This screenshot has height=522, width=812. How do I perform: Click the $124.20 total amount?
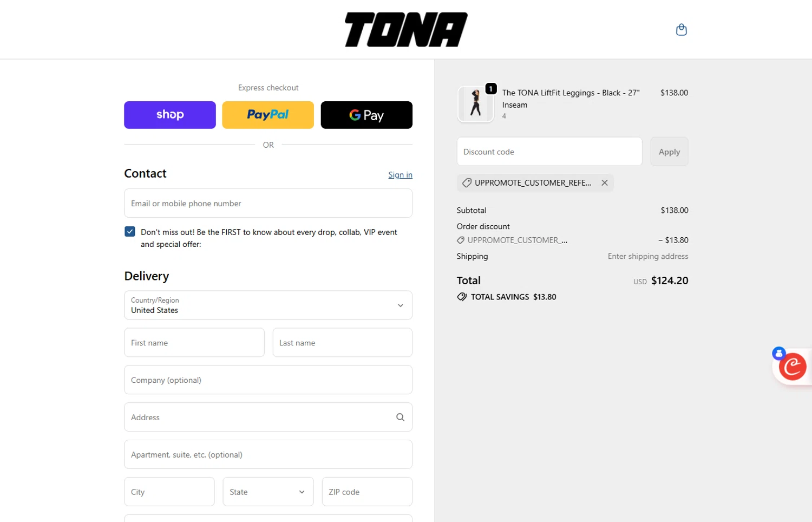pyautogui.click(x=670, y=280)
